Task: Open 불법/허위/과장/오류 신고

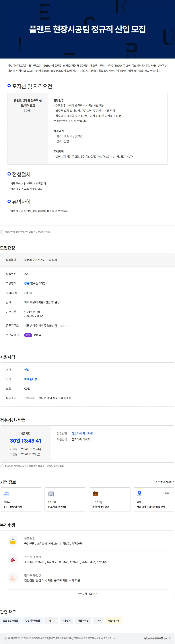Action: point(156,638)
